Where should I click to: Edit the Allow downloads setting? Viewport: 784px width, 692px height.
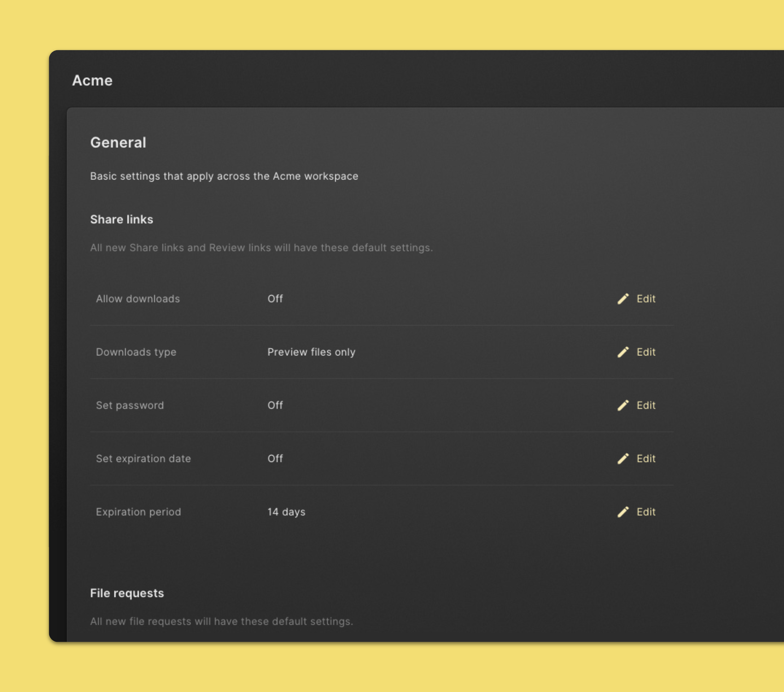(x=636, y=299)
